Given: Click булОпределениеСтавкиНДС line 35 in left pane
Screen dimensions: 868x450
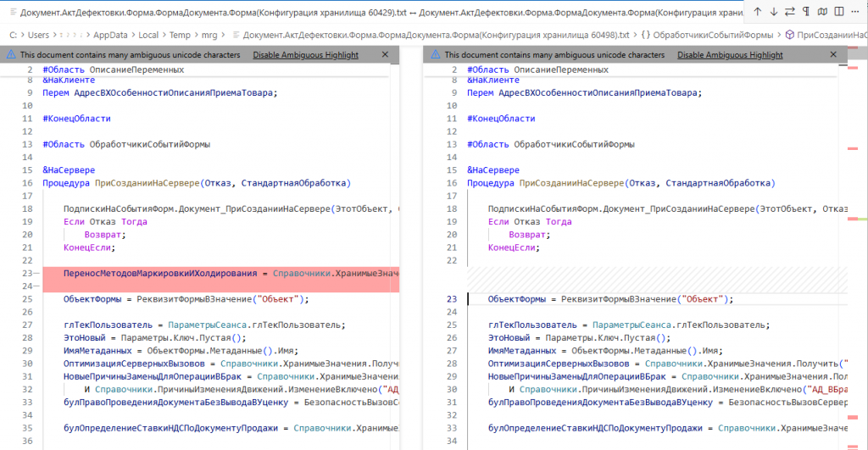Looking at the screenshot, I should click(231, 429).
